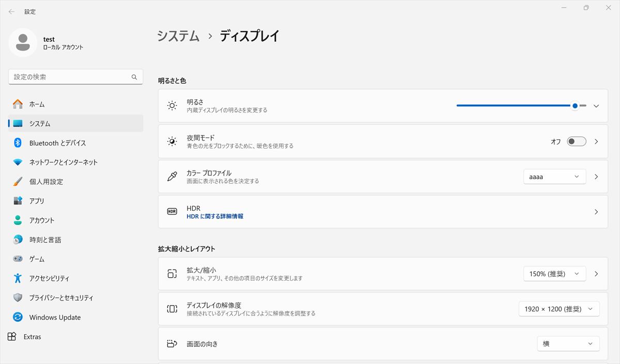Viewport: 620px width, 364px height.
Task: Click the オフ label beside night mode
Action: (x=556, y=141)
